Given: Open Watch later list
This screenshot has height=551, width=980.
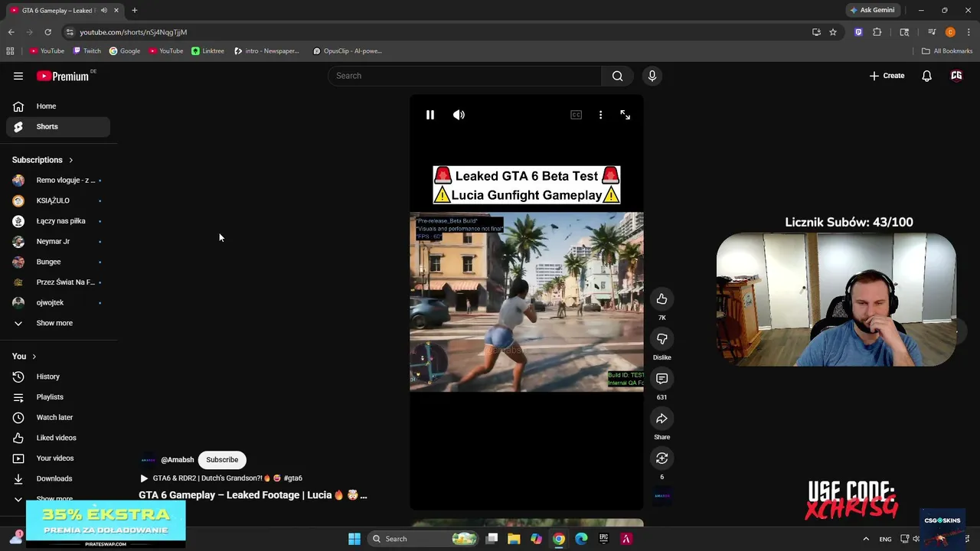Looking at the screenshot, I should pos(58,417).
